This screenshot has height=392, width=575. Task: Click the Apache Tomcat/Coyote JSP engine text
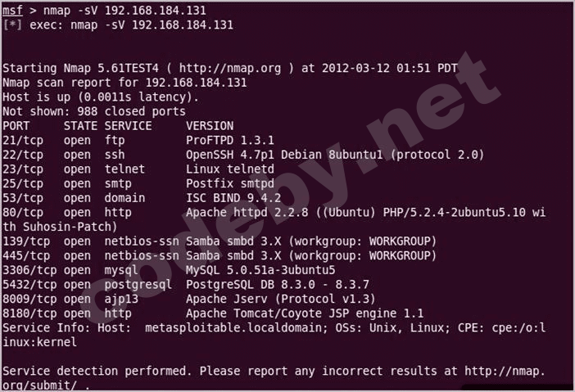coord(305,313)
